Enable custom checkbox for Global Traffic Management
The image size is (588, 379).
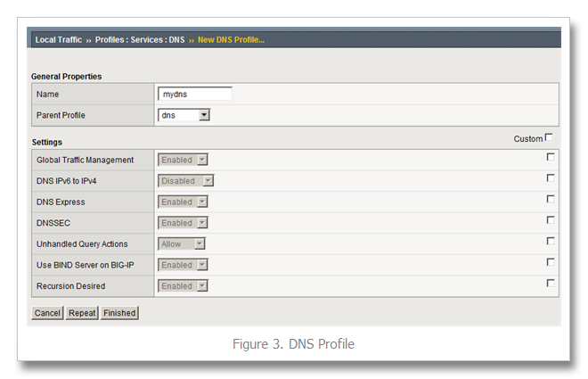pos(551,157)
